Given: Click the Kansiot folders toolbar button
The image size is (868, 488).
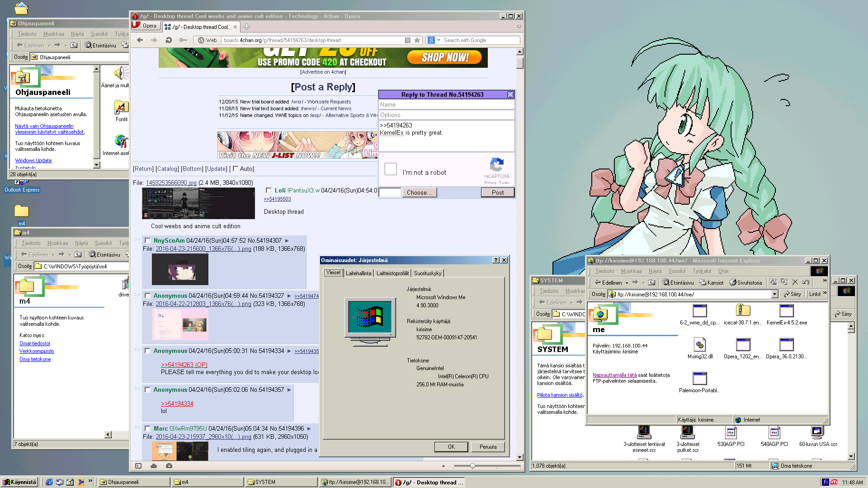Looking at the screenshot, I should [712, 282].
